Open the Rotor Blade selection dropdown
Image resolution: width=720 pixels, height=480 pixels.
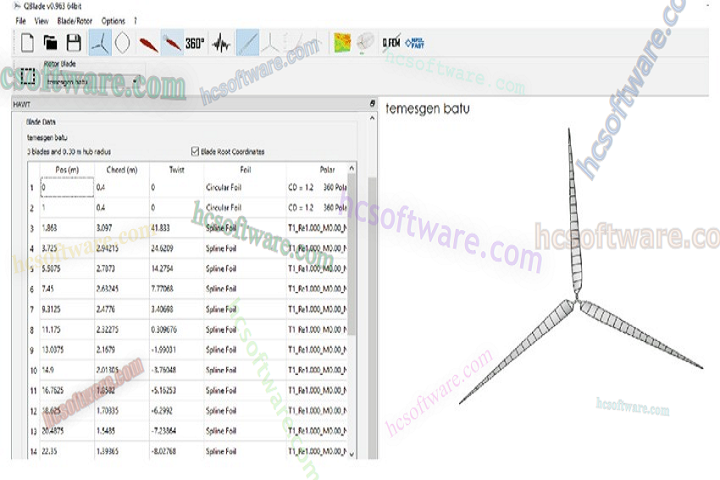[92, 81]
